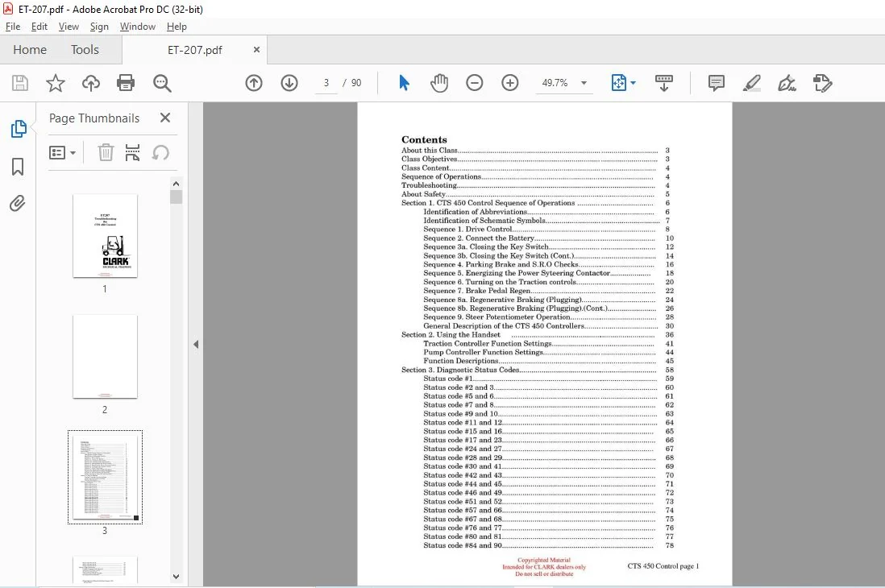Click 'Sequence 7. Brake Pedal Regen' line

tap(548, 291)
